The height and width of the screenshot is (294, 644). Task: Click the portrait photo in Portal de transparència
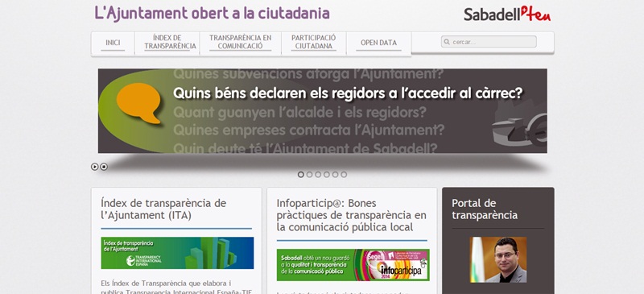[498, 260]
